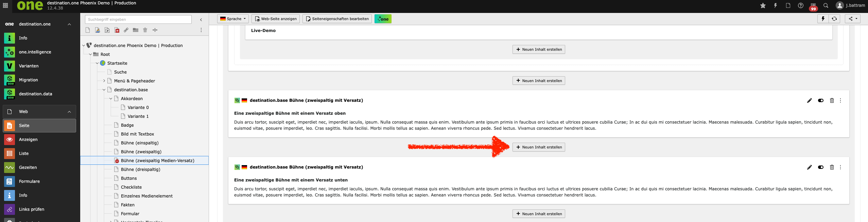Screen dimensions: 868x222
Task: Reload the page module with refresh icon
Action: coord(834,19)
